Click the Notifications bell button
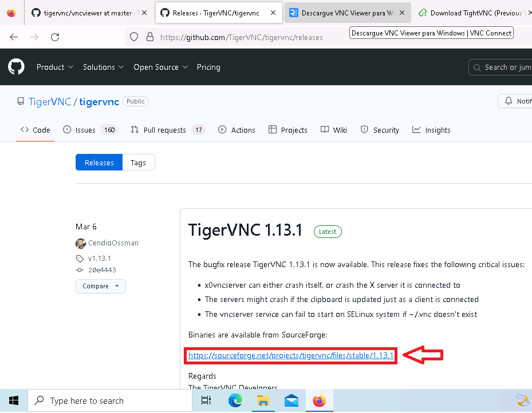532x413 pixels. pyautogui.click(x=515, y=101)
